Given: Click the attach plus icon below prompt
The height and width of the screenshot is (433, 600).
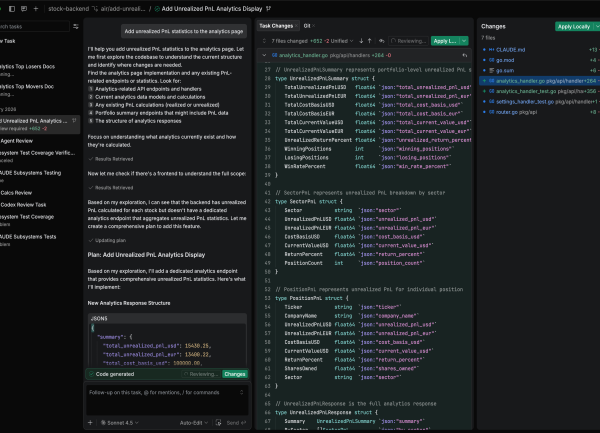Looking at the screenshot, I should click(90, 423).
